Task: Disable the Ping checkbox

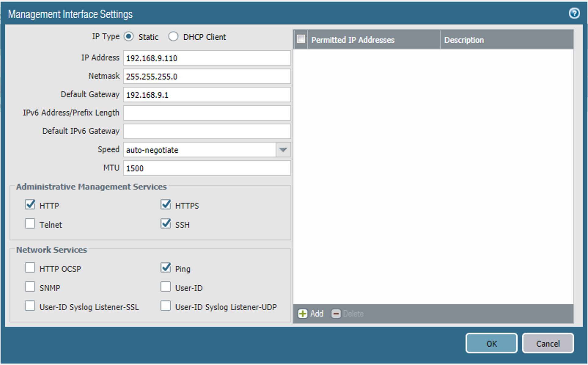Action: pyautogui.click(x=166, y=268)
